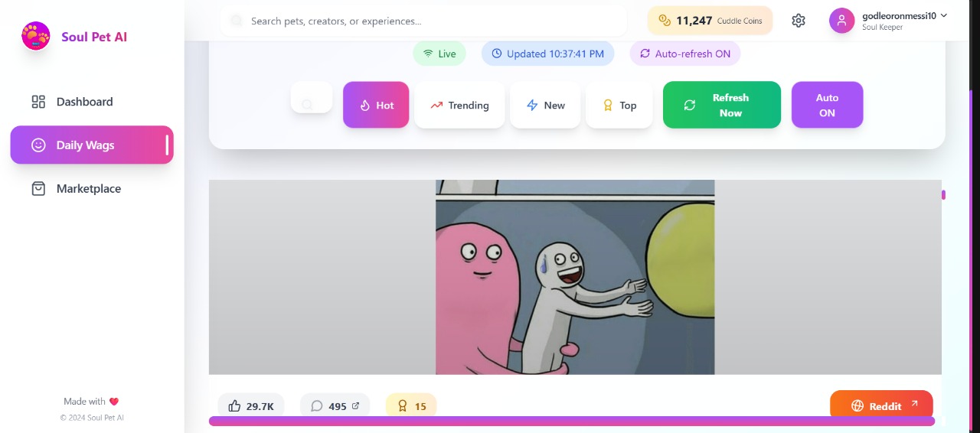Click the horizontal purple scrollbar
This screenshot has height=433, width=980.
coord(572,421)
